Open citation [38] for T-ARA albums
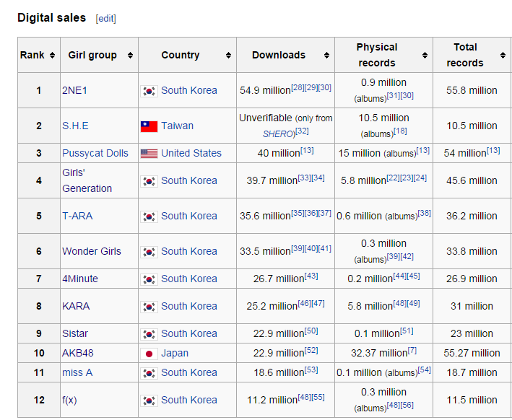Image resolution: width=512 pixels, height=420 pixels. coord(424,214)
